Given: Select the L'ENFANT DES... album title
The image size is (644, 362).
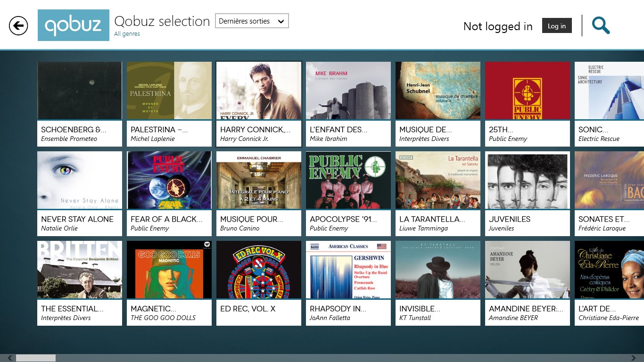Looking at the screenshot, I should point(339,130).
